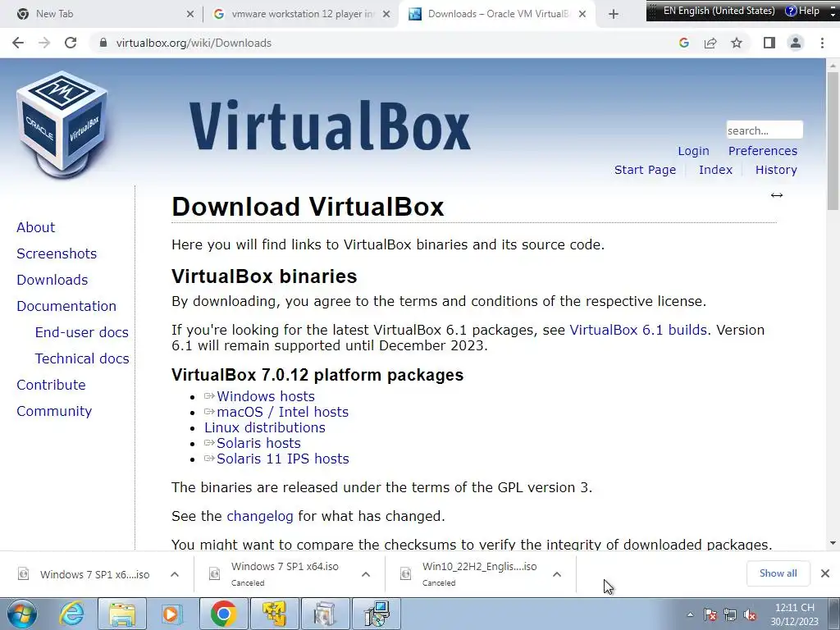Image resolution: width=840 pixels, height=630 pixels.
Task: Open the changelog link
Action: 260,517
